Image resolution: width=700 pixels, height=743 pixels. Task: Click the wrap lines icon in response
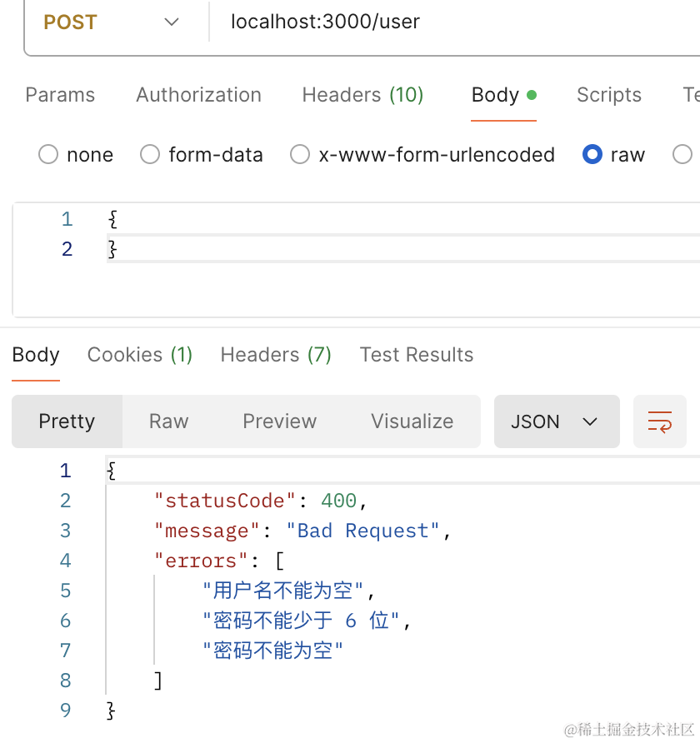click(x=659, y=421)
